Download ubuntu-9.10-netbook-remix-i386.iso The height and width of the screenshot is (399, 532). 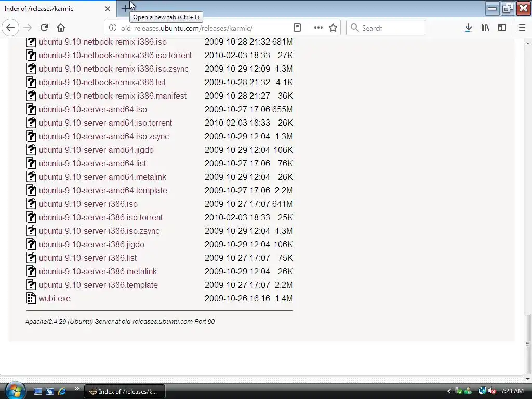tap(102, 42)
